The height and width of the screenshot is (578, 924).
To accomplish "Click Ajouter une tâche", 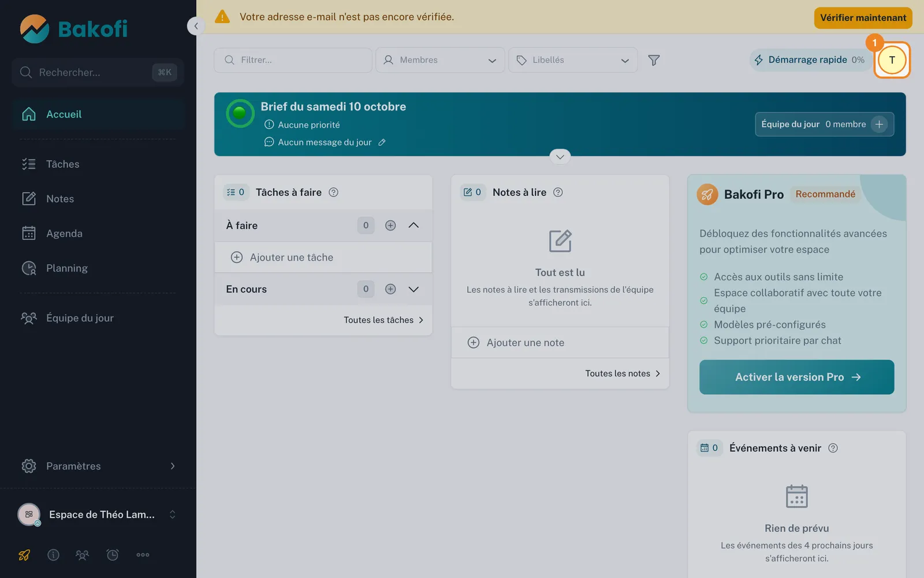I will pyautogui.click(x=323, y=257).
